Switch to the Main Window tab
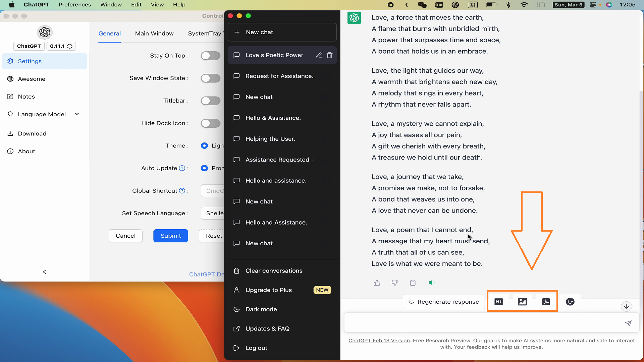Screen dimensions: 644x362 tap(154, 34)
